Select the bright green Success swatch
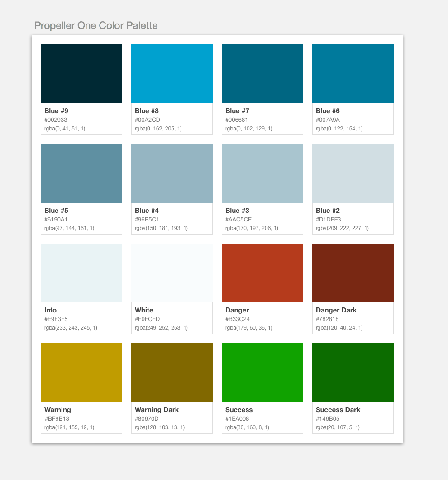Viewport: 448px width, 480px height. (262, 373)
